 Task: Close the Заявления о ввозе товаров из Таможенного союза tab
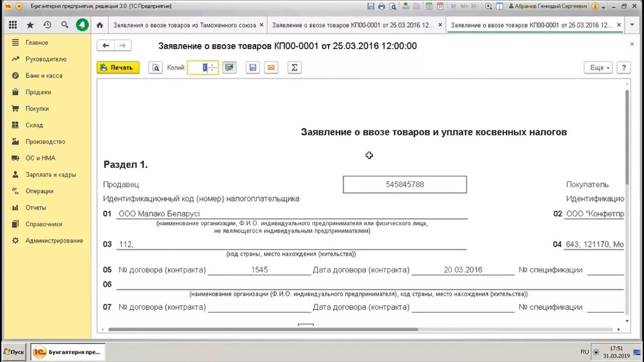(261, 25)
